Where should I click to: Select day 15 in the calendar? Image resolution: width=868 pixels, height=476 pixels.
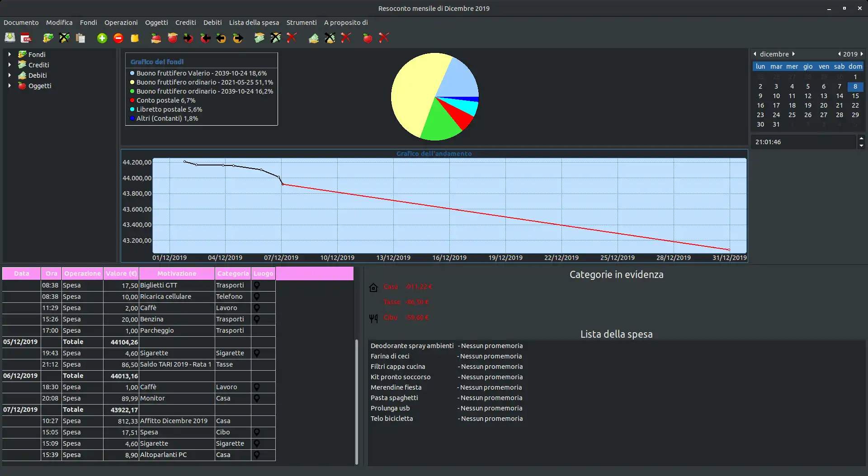tap(855, 96)
